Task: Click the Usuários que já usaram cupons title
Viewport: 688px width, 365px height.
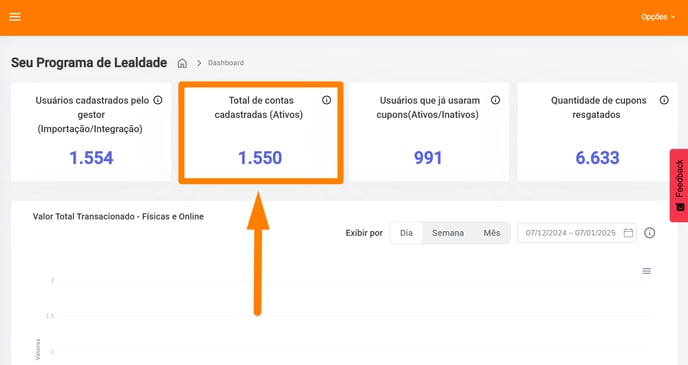Action: (x=428, y=107)
